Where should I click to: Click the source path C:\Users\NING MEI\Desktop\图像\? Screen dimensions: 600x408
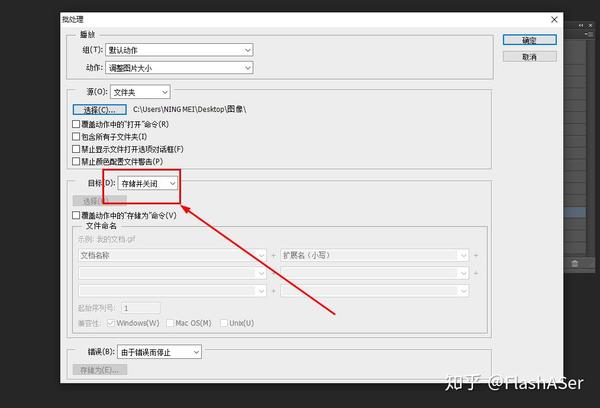click(189, 109)
